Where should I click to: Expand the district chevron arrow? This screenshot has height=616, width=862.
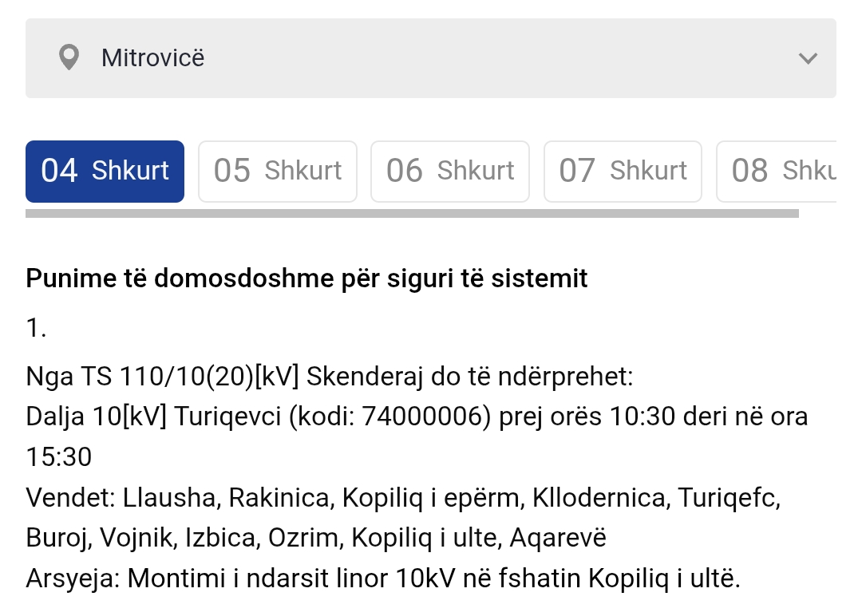click(x=808, y=58)
